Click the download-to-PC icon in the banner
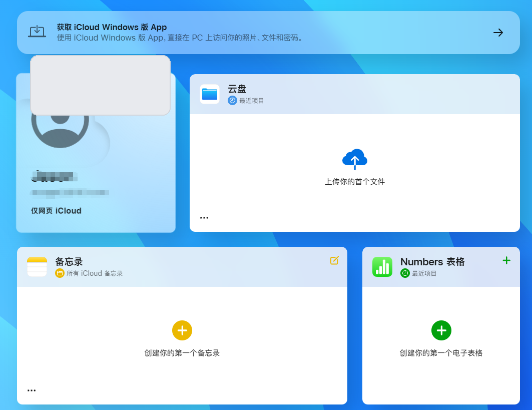This screenshot has width=532, height=410. click(x=37, y=32)
